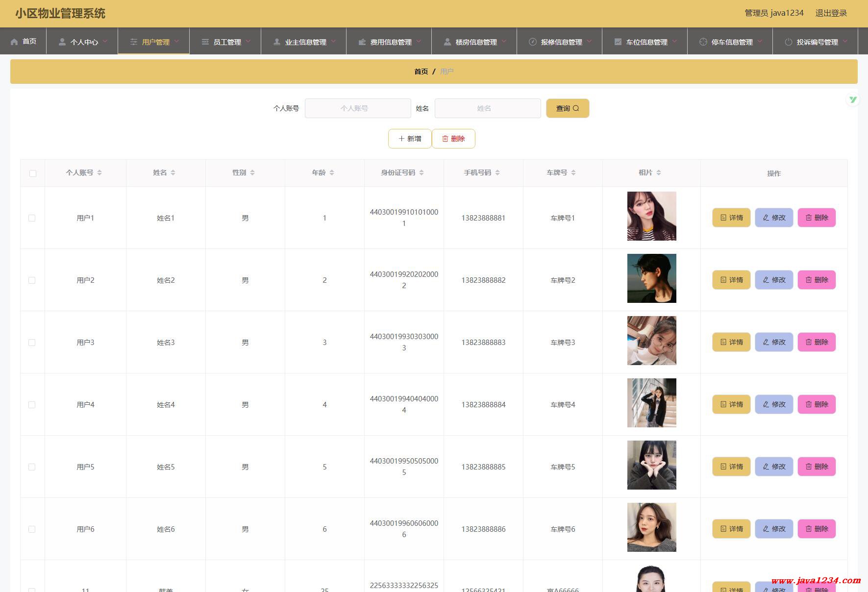Click the globe icon beside 停车信息管理
The height and width of the screenshot is (592, 868).
(x=703, y=42)
